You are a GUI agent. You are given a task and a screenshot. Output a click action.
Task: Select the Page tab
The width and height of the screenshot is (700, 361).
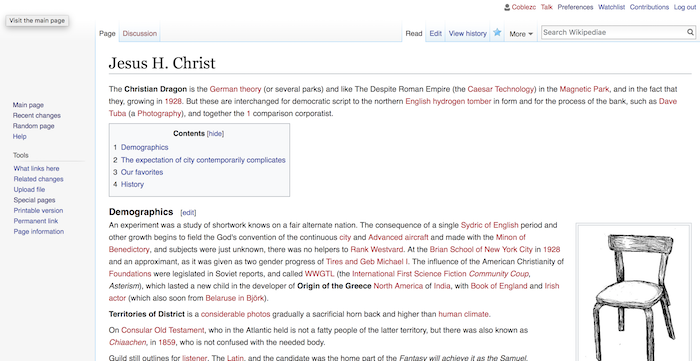pos(107,33)
